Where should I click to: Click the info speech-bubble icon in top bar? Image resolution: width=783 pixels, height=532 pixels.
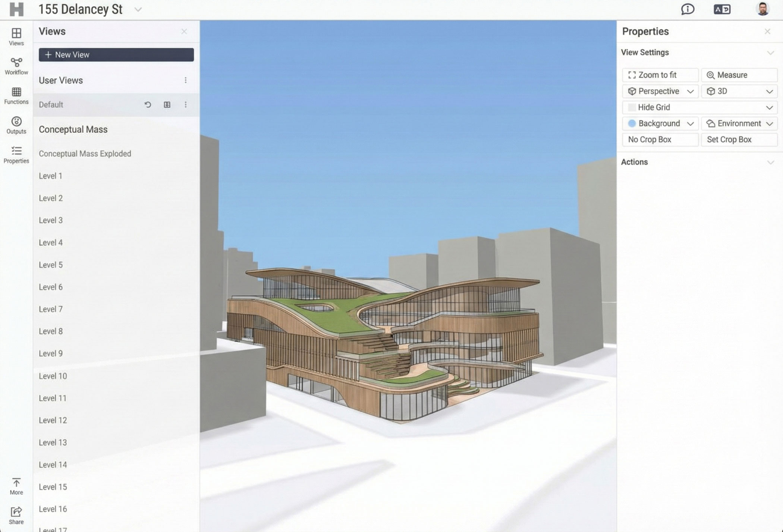pyautogui.click(x=688, y=9)
